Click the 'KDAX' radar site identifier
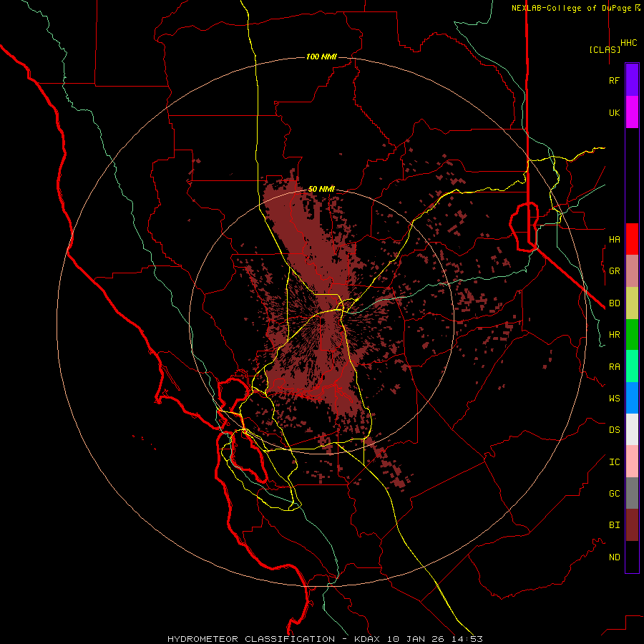Viewport: 644px width, 644px height. tap(367, 639)
